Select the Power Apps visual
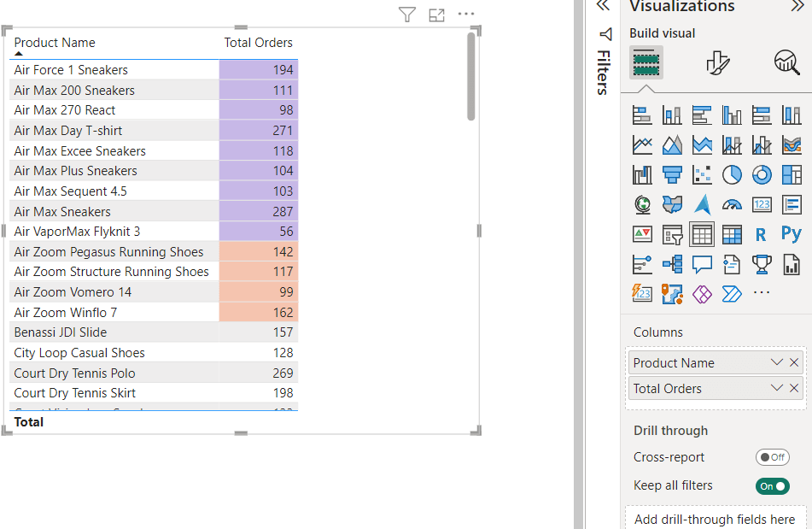Viewport: 812px width, 529px height. (x=702, y=294)
